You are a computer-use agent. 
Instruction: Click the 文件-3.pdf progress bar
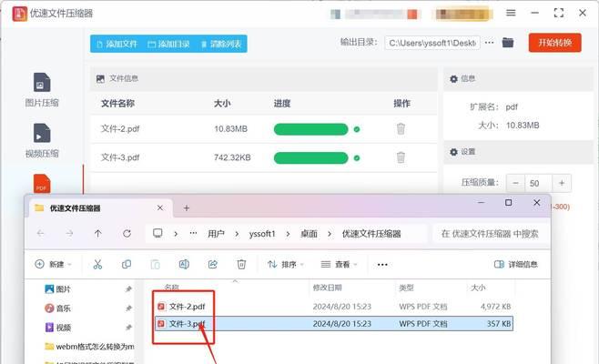311,157
